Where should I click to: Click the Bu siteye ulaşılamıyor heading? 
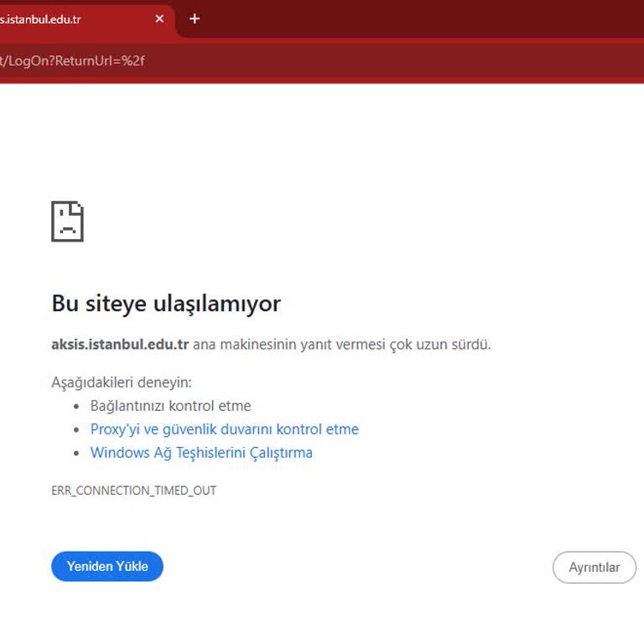(166, 304)
